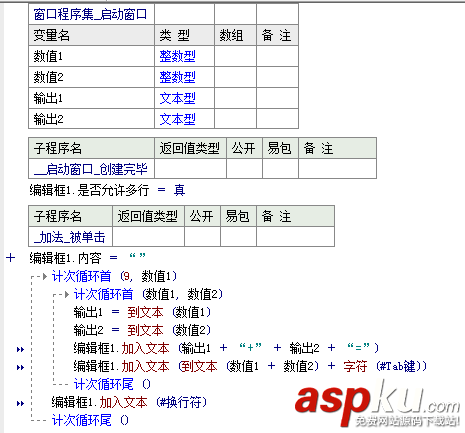Viewport: 465px width, 433px height.
Task: Click the 整数型 type link for 数值2
Action: 177,77
